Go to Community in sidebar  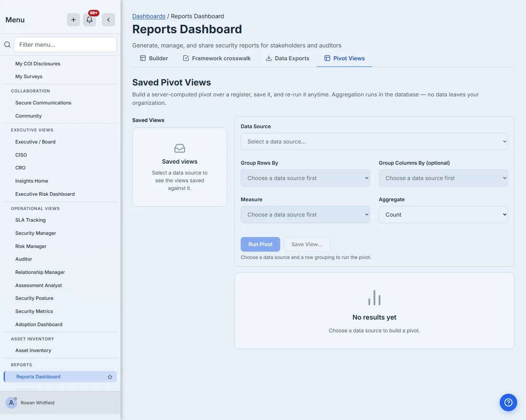[28, 116]
